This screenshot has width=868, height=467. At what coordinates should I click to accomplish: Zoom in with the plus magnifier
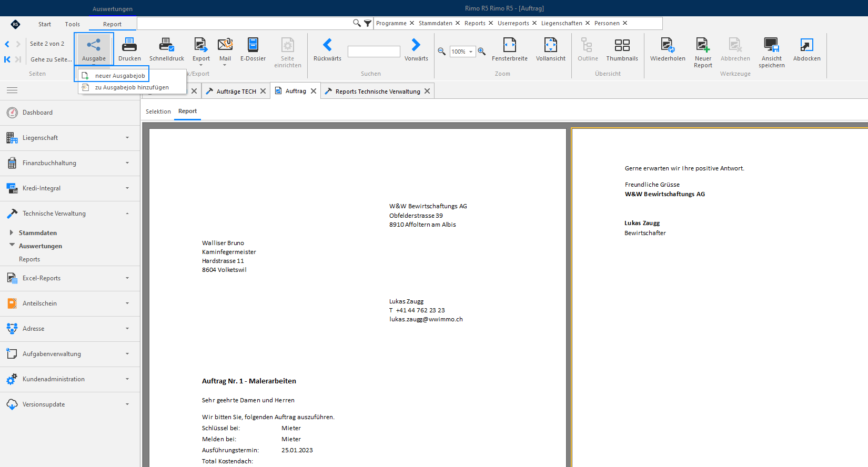pos(482,52)
